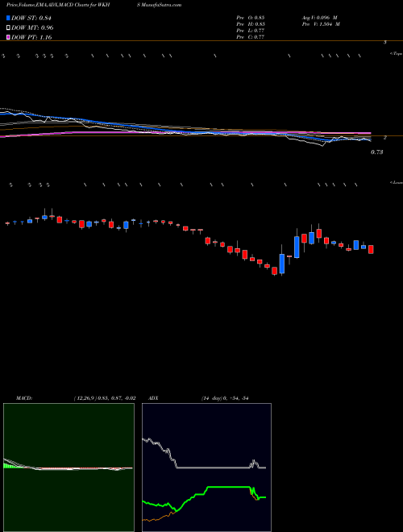Click the '3' price axis label

pyautogui.click(x=385, y=43)
